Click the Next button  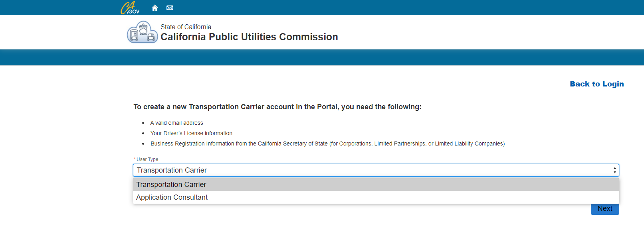(x=604, y=208)
